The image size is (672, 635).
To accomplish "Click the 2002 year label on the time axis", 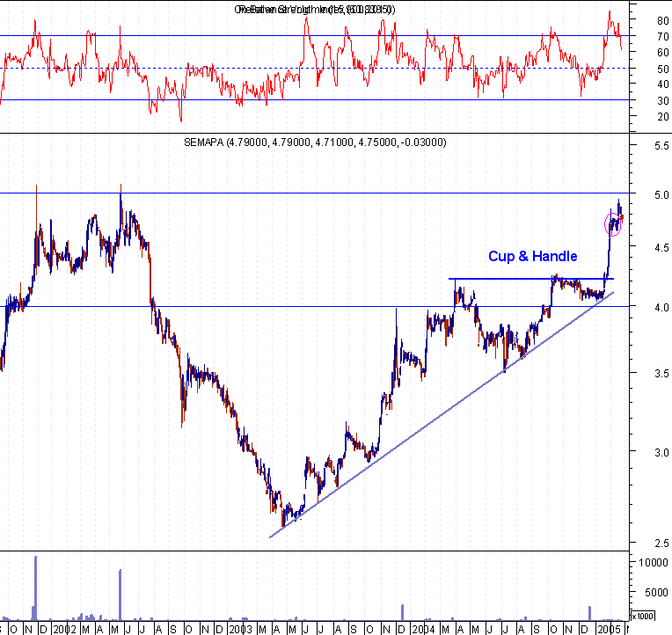I will (x=65, y=629).
